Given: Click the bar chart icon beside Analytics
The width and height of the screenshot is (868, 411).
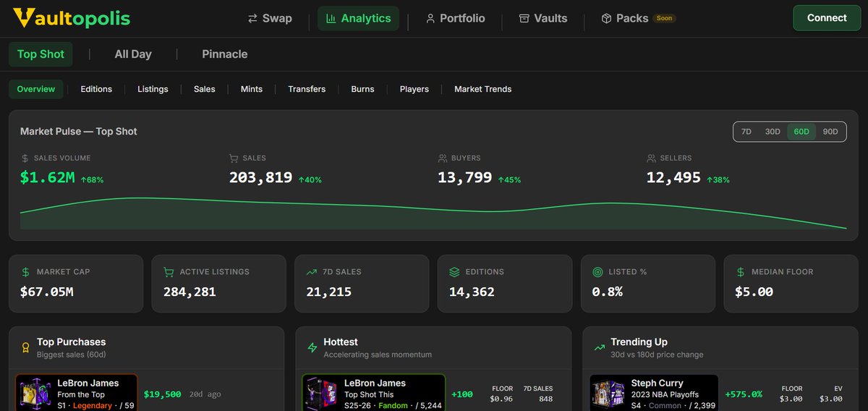Looking at the screenshot, I should pyautogui.click(x=331, y=18).
